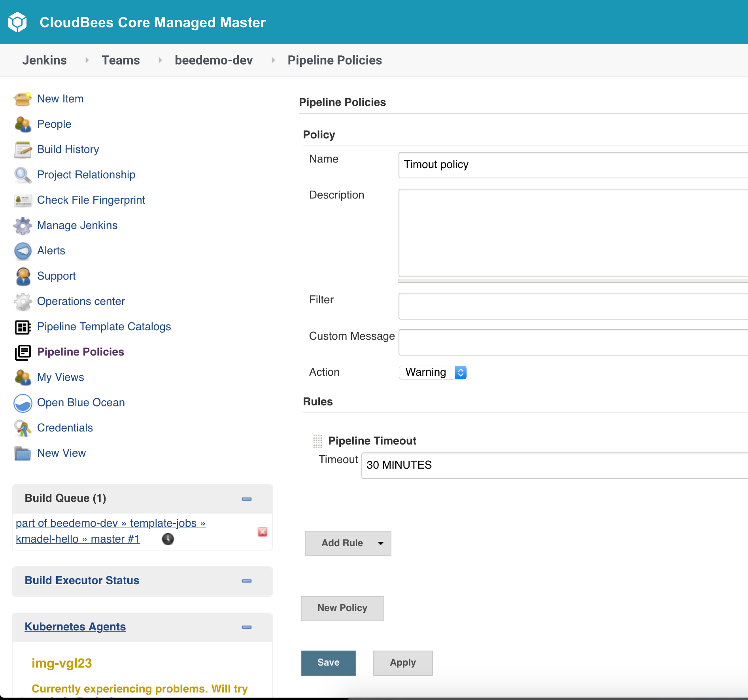This screenshot has width=748, height=700.
Task: Open Project Relationship link
Action: click(86, 175)
